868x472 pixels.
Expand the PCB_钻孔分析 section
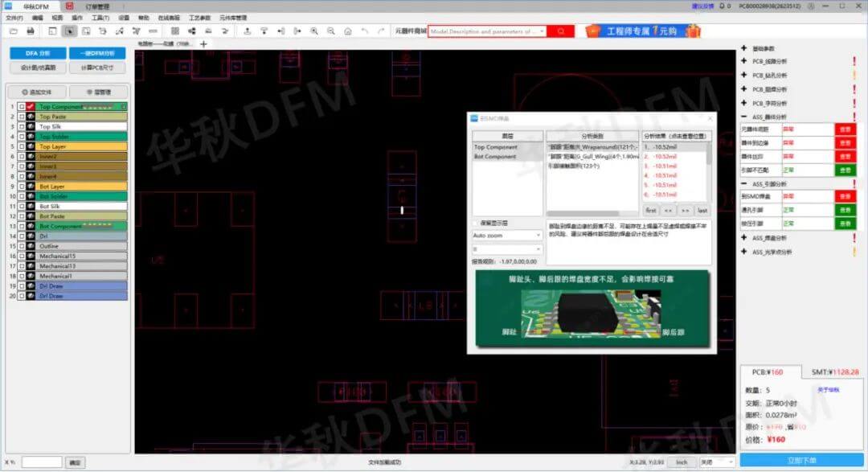[743, 75]
